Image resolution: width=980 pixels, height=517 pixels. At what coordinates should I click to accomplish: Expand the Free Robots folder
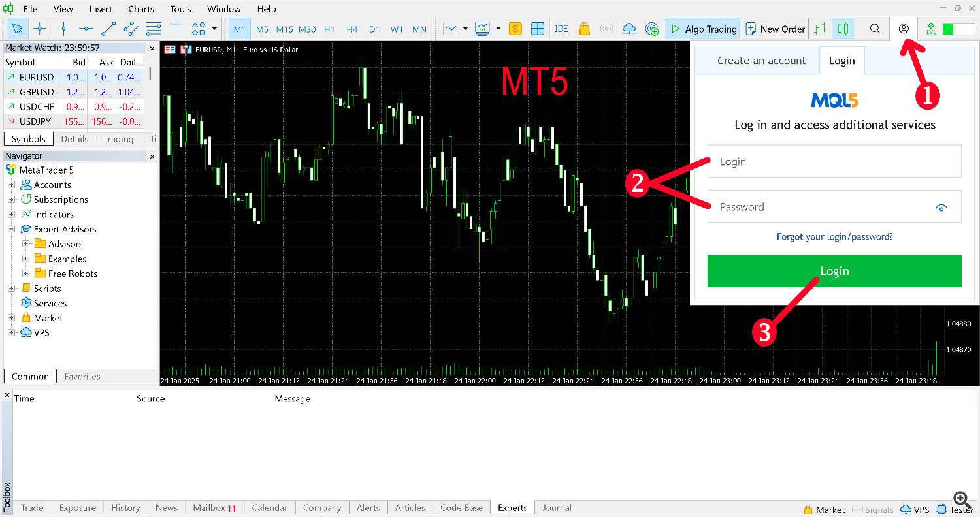click(x=26, y=274)
